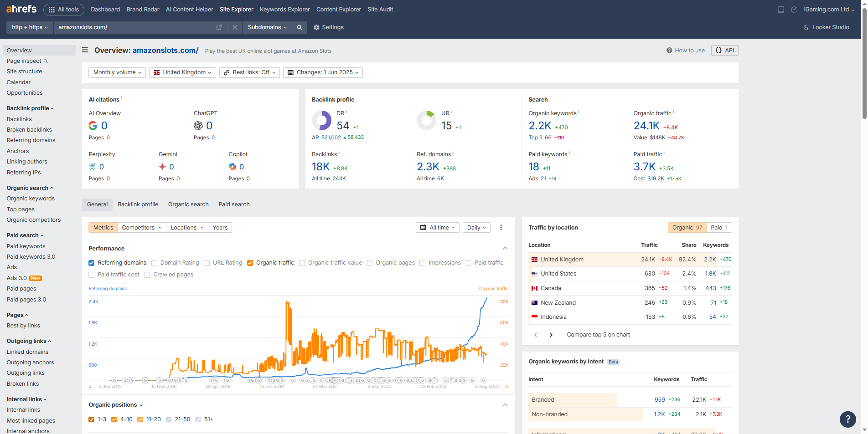868x434 pixels.
Task: Open Site Explorer in top nav
Action: pos(236,10)
